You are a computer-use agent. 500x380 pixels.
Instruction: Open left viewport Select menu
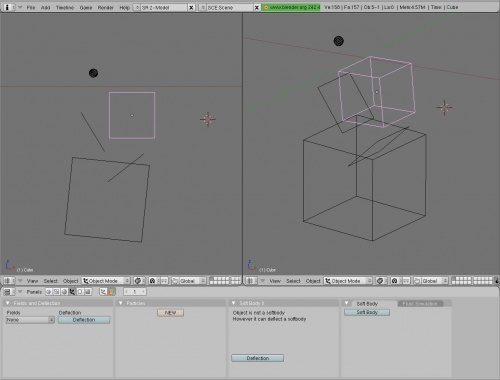coord(51,281)
